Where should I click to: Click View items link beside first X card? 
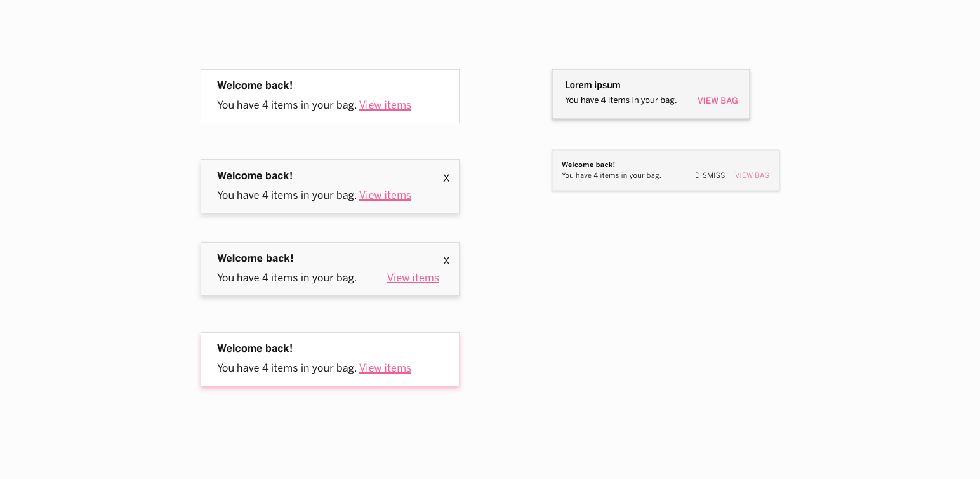tap(385, 195)
